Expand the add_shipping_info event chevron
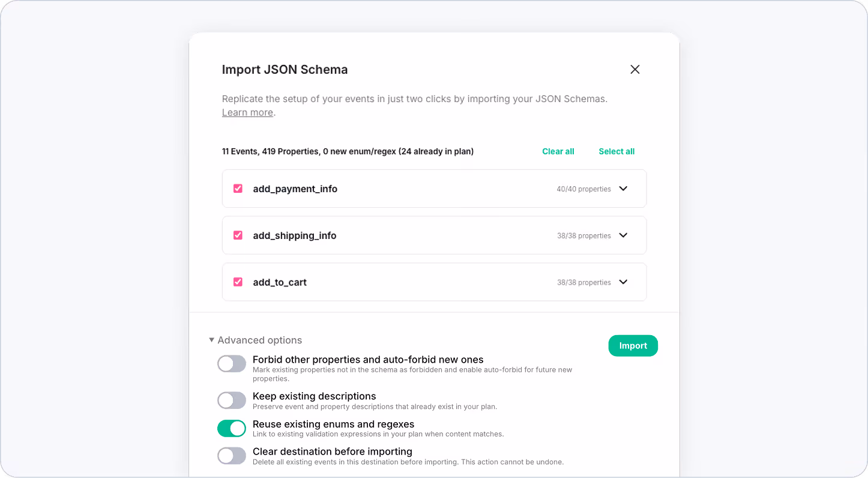The width and height of the screenshot is (868, 478). [x=623, y=235]
